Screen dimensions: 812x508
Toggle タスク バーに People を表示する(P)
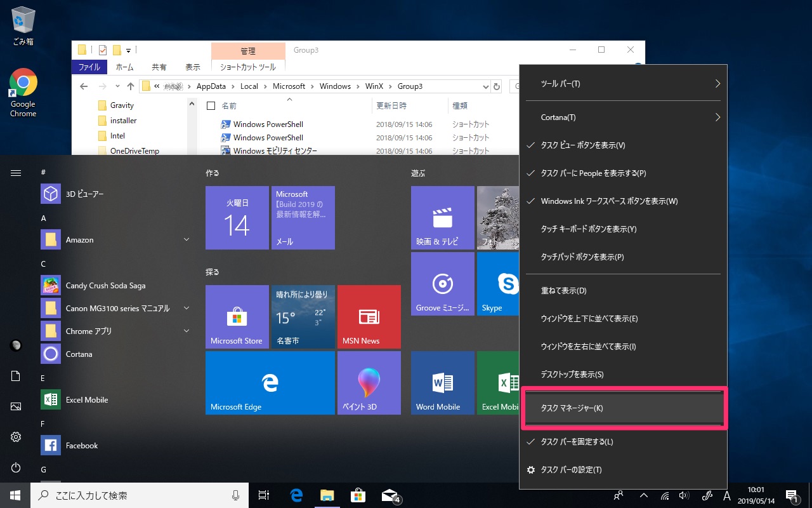(623, 173)
